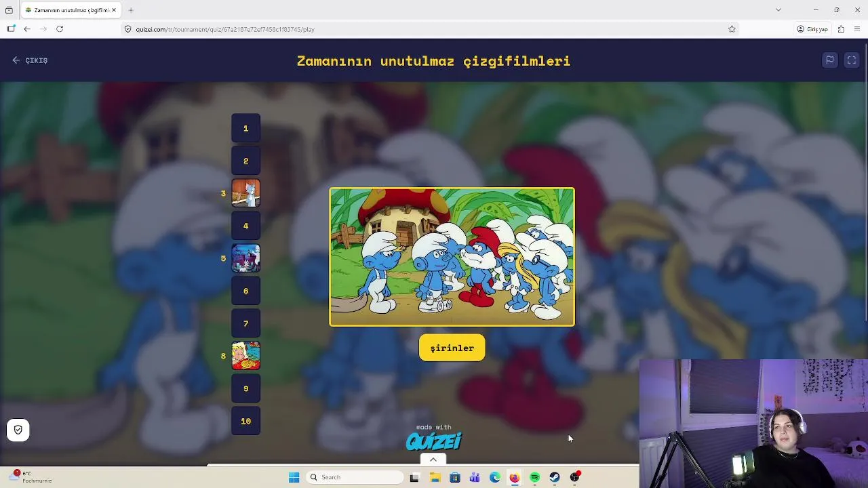Open OBS Studio from the taskbar
The width and height of the screenshot is (868, 488).
click(x=575, y=477)
